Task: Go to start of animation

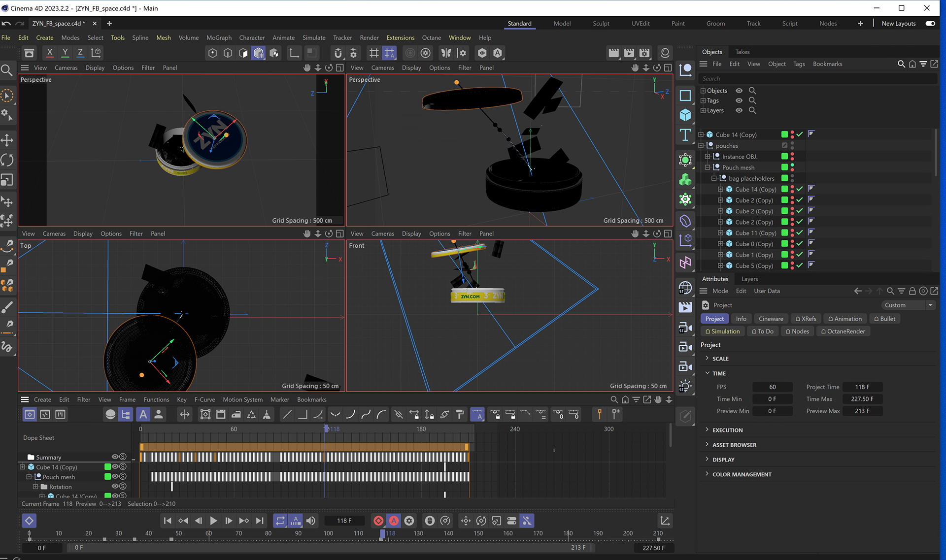Action: [168, 521]
